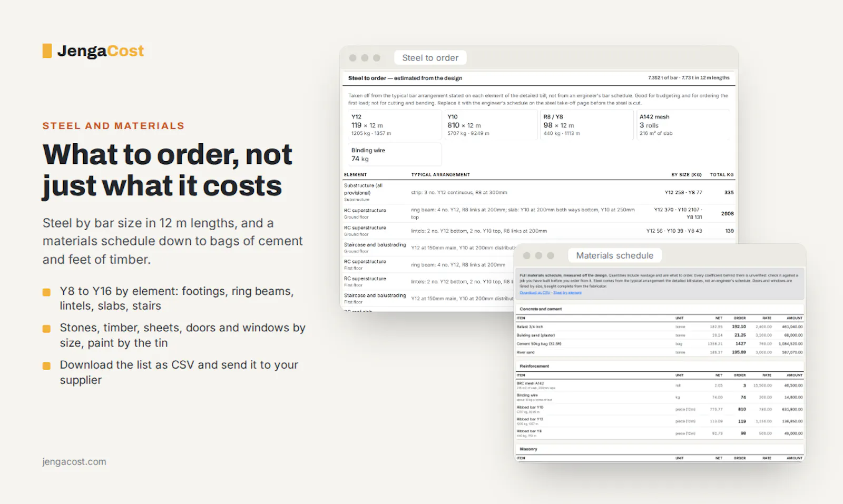Select the Y10 810 × 12 m card
The width and height of the screenshot is (843, 504).
[x=489, y=125]
